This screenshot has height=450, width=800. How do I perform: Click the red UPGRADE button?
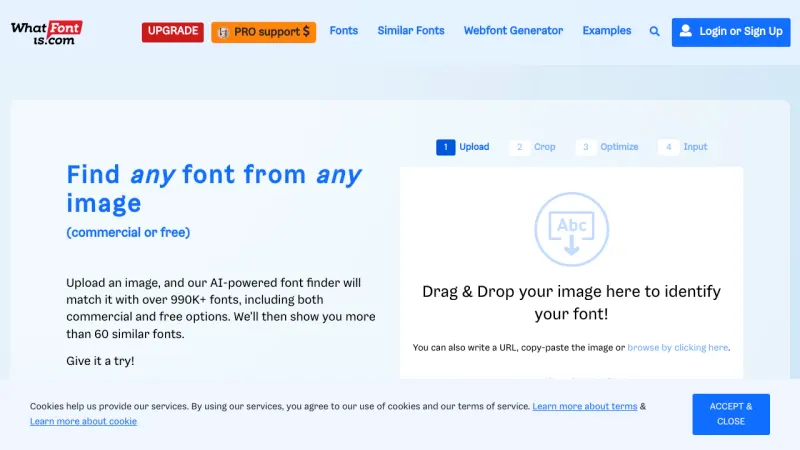coord(172,32)
